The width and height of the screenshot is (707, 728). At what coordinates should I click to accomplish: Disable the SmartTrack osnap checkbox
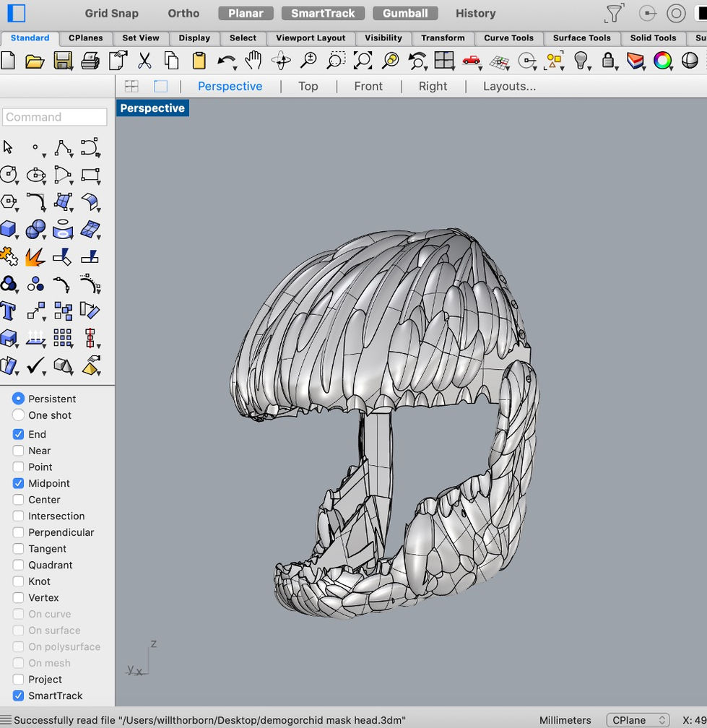pos(18,695)
